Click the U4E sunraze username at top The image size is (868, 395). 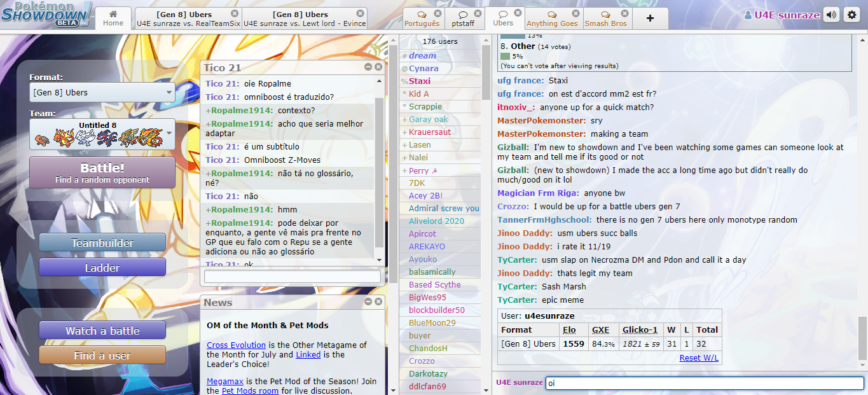tap(787, 15)
